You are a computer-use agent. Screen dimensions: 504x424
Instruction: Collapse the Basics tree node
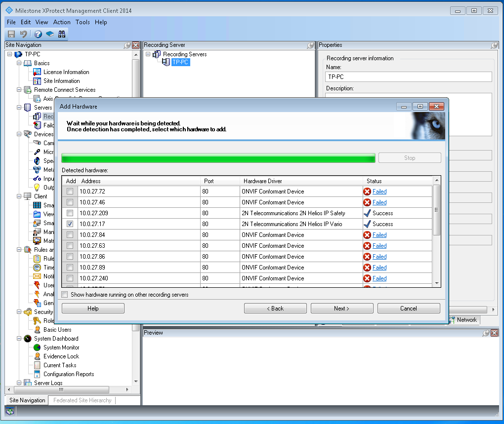19,63
